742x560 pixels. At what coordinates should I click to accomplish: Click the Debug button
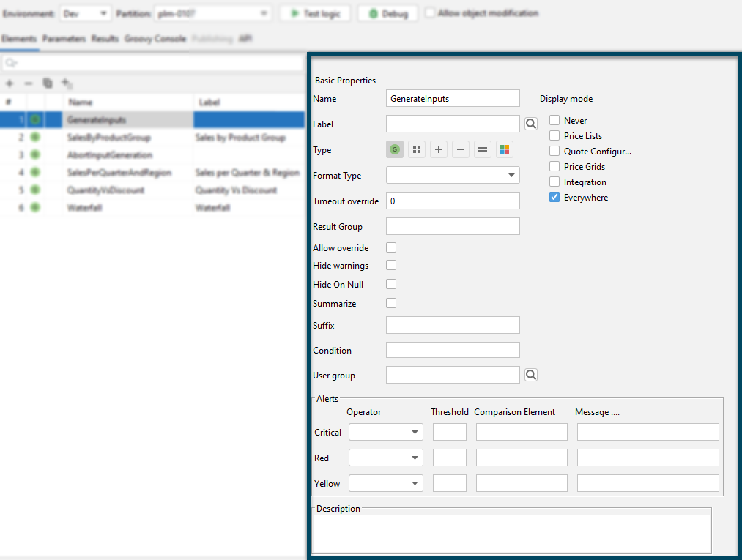coord(387,14)
